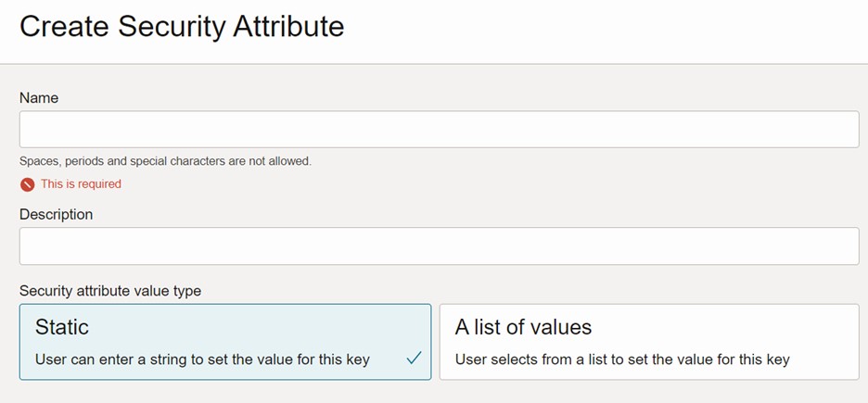Click the hint about spaces and special characters

coord(165,161)
